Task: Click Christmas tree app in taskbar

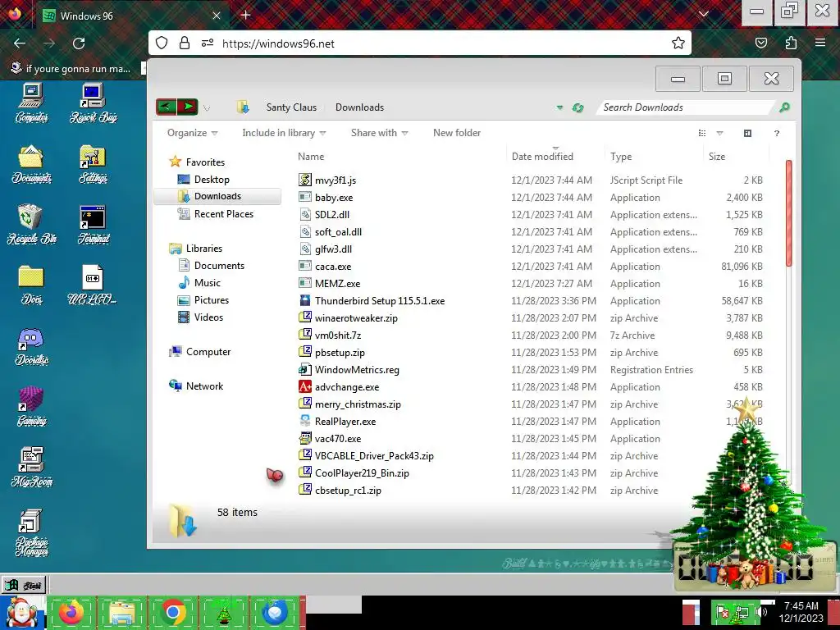Action: click(x=223, y=612)
